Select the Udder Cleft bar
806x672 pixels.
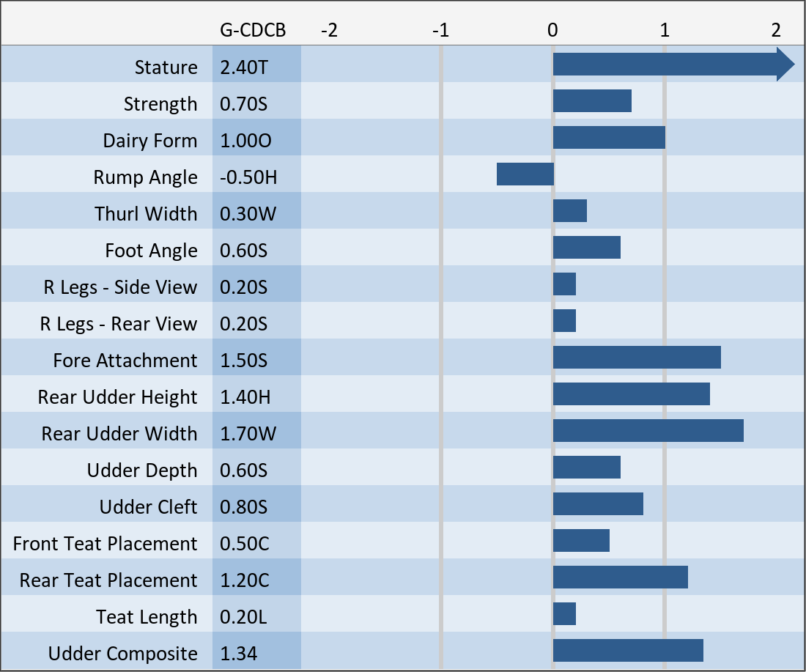pyautogui.click(x=598, y=504)
